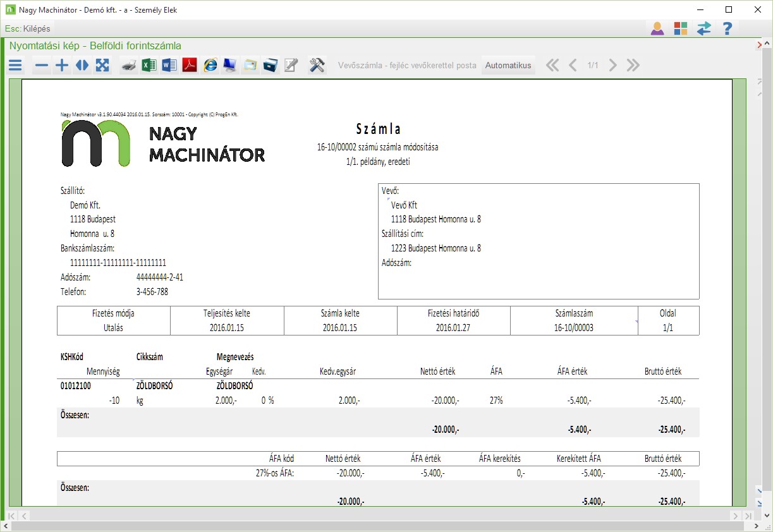Click the edit notepad pencil icon
Image resolution: width=773 pixels, height=532 pixels.
pos(291,66)
